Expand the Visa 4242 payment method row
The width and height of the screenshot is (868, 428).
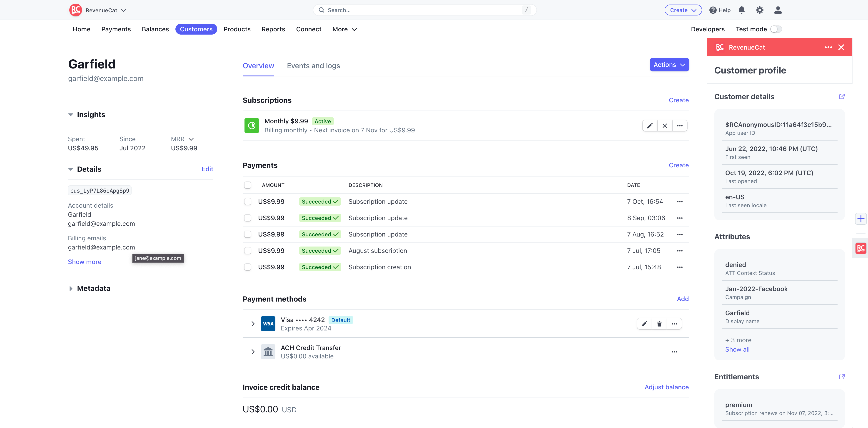(253, 324)
